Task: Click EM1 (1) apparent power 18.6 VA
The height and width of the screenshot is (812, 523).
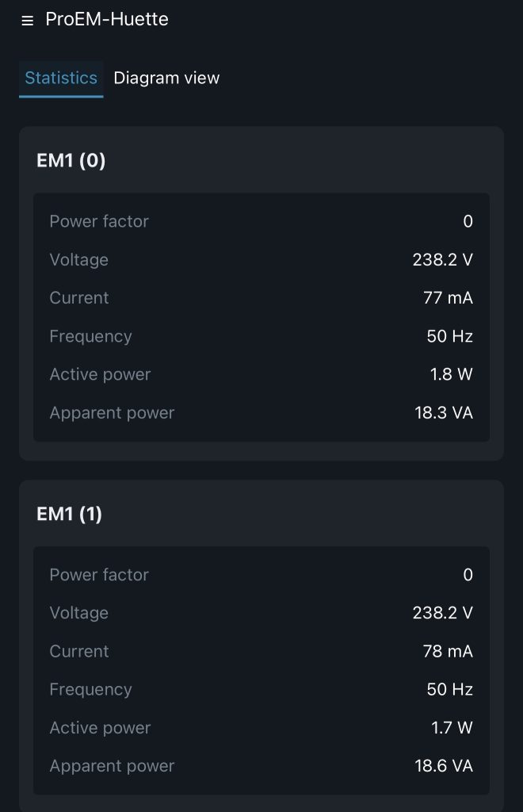Action: pyautogui.click(x=444, y=766)
